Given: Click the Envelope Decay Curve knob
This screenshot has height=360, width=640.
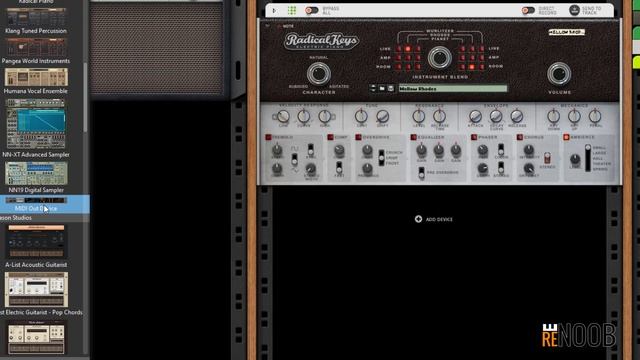Looking at the screenshot, I should [x=496, y=117].
